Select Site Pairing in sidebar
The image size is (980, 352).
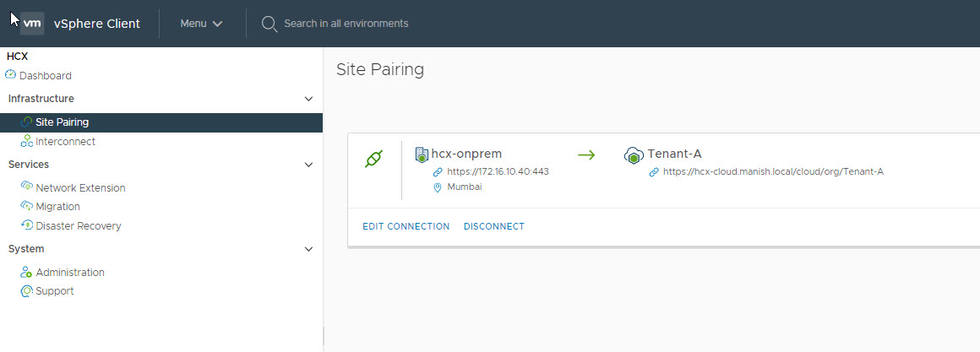(x=62, y=122)
